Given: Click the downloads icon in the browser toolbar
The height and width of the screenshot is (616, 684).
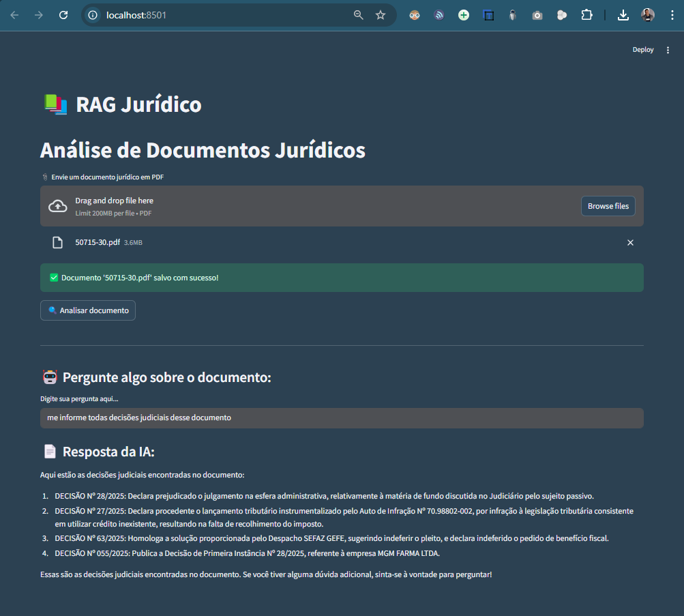Looking at the screenshot, I should (x=623, y=14).
